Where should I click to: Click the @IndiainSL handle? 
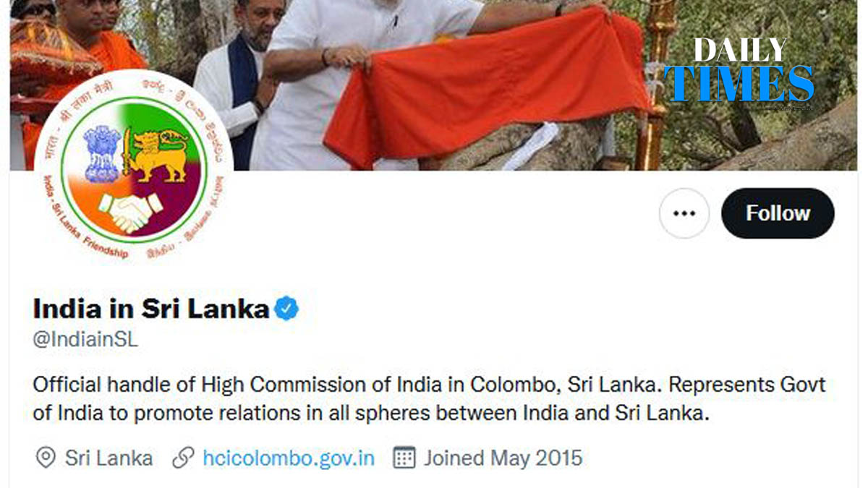click(85, 340)
